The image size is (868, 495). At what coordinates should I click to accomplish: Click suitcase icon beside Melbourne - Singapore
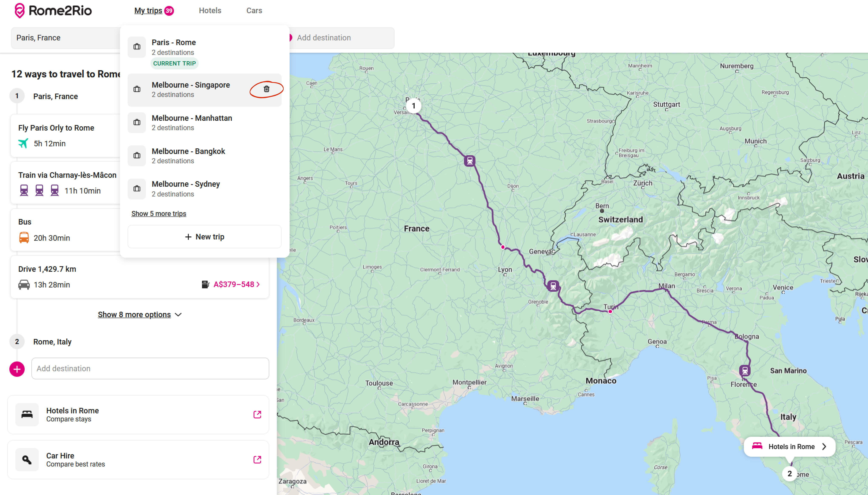coord(137,90)
